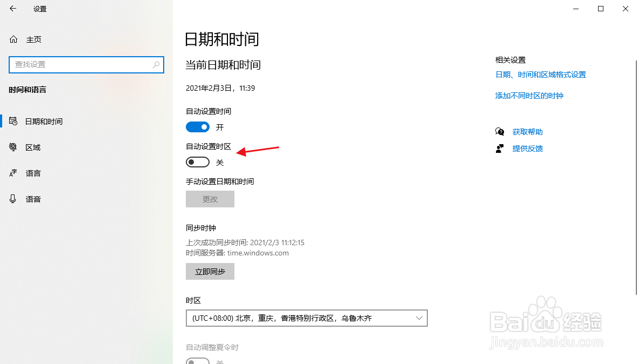Open the 时区 time zone dropdown
The image size is (638, 364).
[307, 318]
